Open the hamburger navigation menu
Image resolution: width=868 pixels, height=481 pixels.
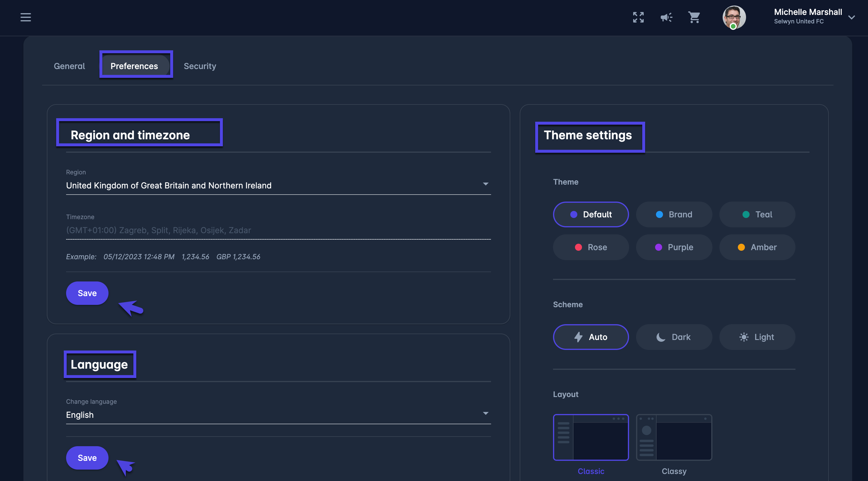pos(26,17)
